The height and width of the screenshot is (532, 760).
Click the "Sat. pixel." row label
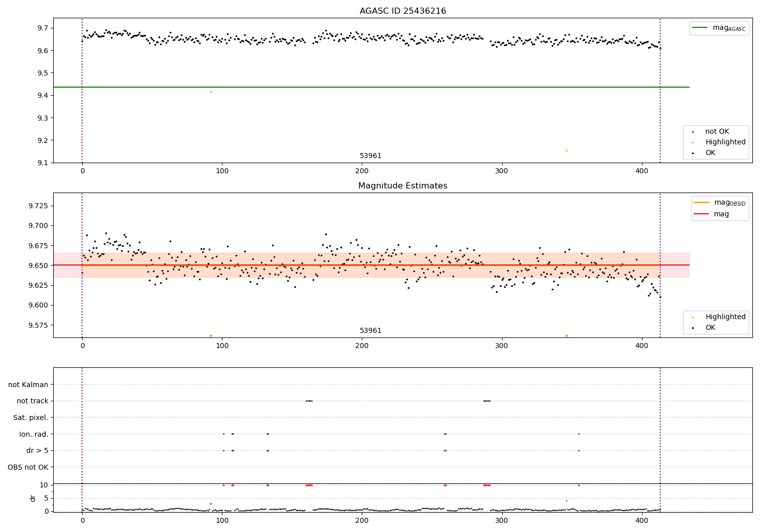[x=31, y=417]
